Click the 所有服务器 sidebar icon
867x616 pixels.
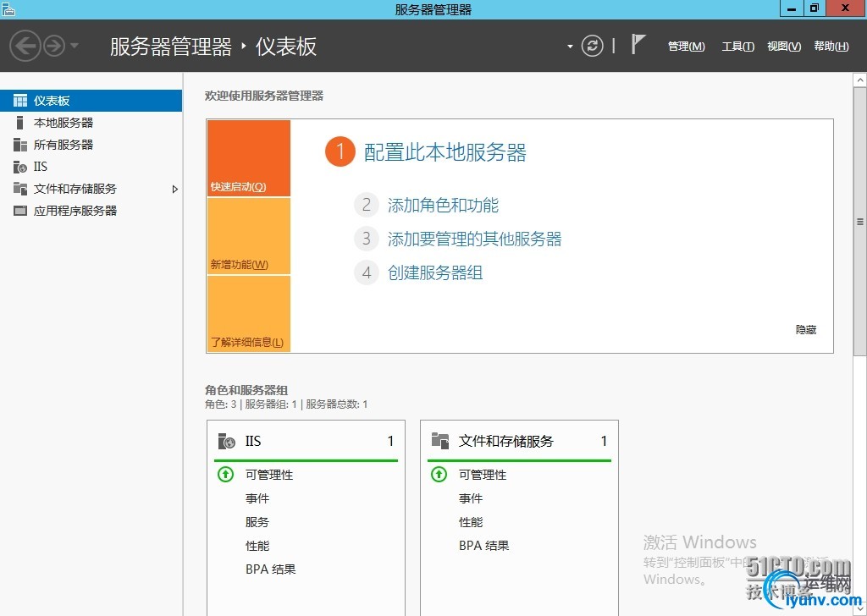(x=20, y=145)
